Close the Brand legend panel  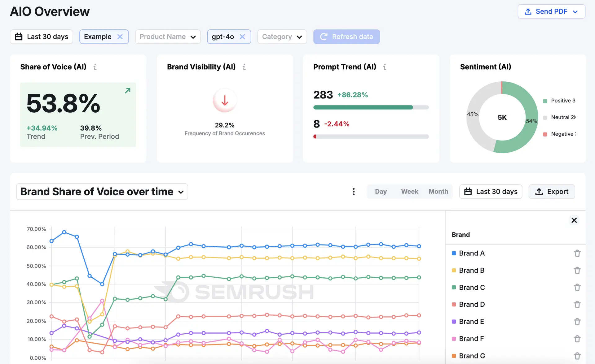coord(574,220)
